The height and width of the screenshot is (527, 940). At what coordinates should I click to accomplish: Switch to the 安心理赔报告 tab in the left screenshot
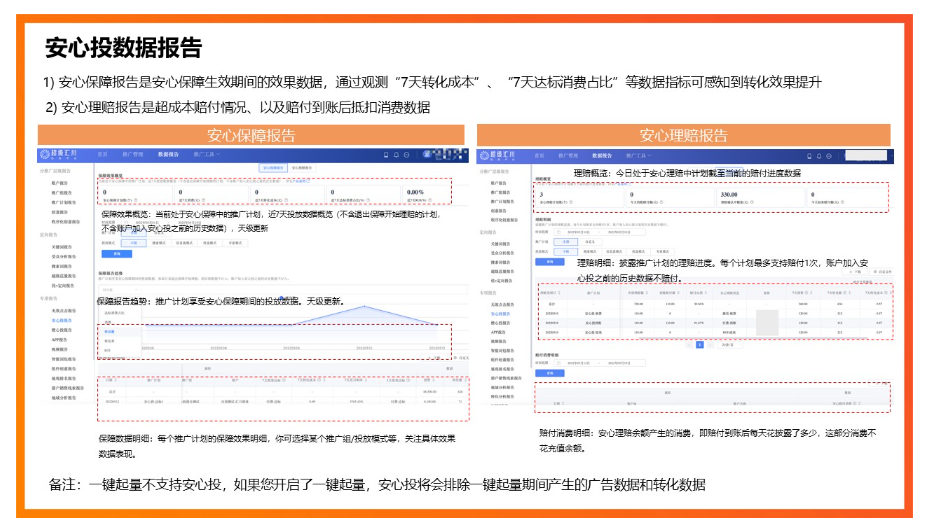coord(302,168)
